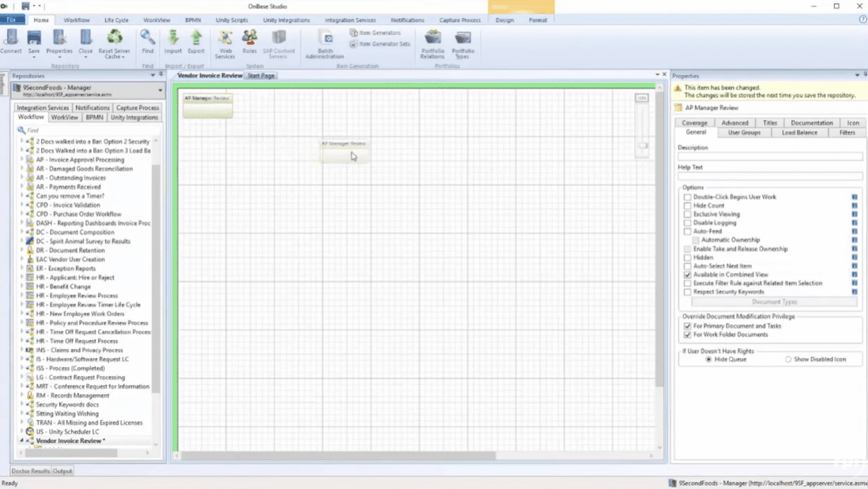Screen dimensions: 868x489
Task: Select the Show Disabled Icon radio button
Action: (788, 359)
